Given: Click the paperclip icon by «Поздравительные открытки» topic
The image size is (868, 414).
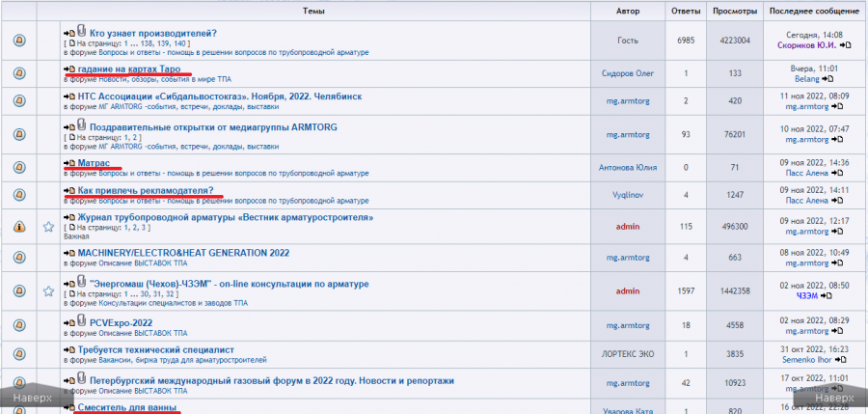Looking at the screenshot, I should (x=82, y=126).
